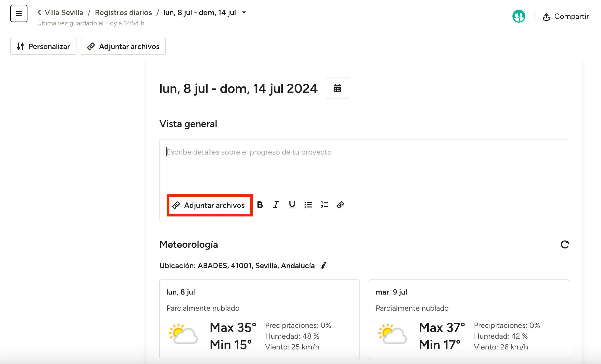
Task: Click the Compartir button
Action: pos(566,16)
